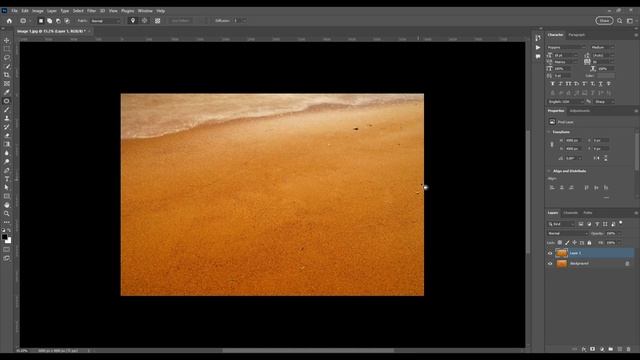Toggle lock position
This screenshot has height=360, width=640.
574,243
